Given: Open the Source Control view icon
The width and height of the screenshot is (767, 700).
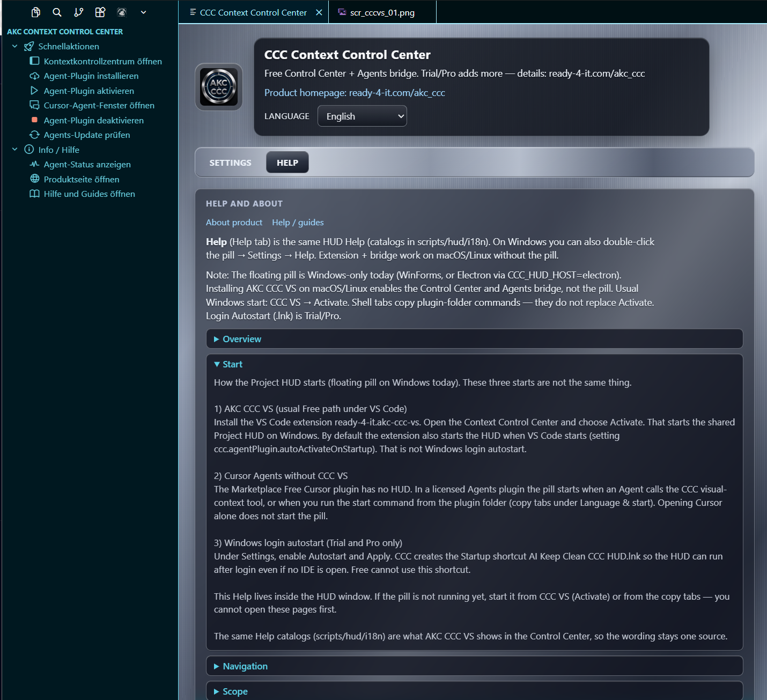Looking at the screenshot, I should 79,12.
